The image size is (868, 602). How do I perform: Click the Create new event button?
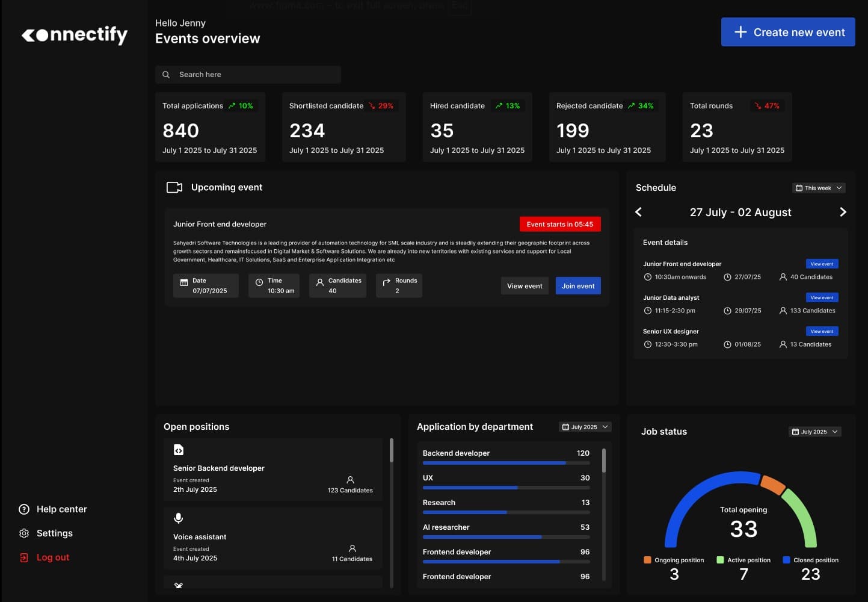point(787,32)
